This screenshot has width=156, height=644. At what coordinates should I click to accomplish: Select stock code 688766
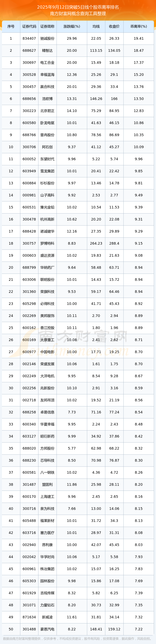tap(29, 135)
